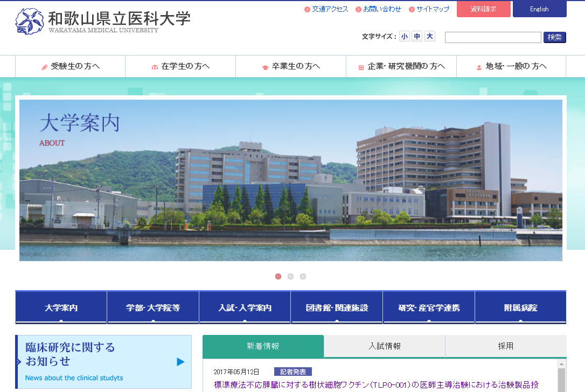Click the person icon beside 地域・一般の方へ

pyautogui.click(x=479, y=67)
